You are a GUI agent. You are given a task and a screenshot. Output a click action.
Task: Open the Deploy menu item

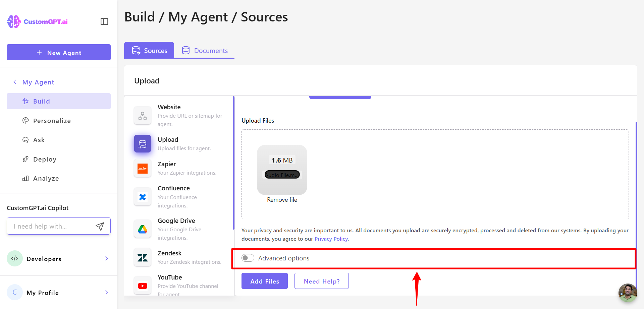(59, 159)
